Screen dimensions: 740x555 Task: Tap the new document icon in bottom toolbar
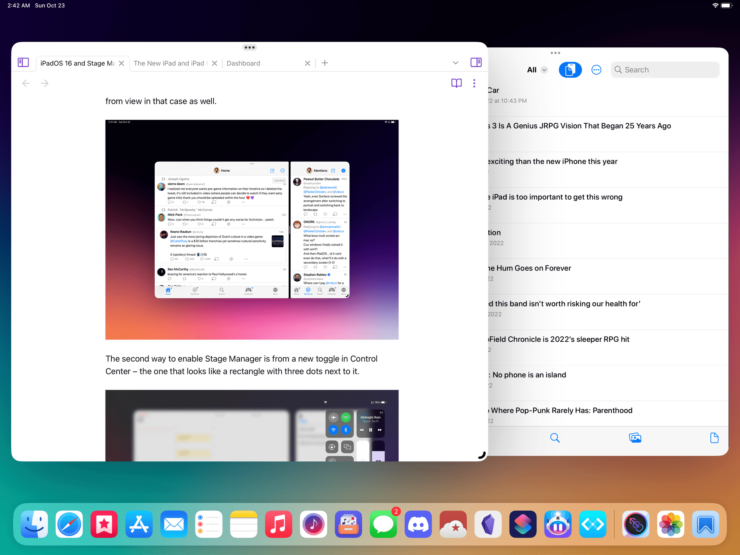coord(714,438)
